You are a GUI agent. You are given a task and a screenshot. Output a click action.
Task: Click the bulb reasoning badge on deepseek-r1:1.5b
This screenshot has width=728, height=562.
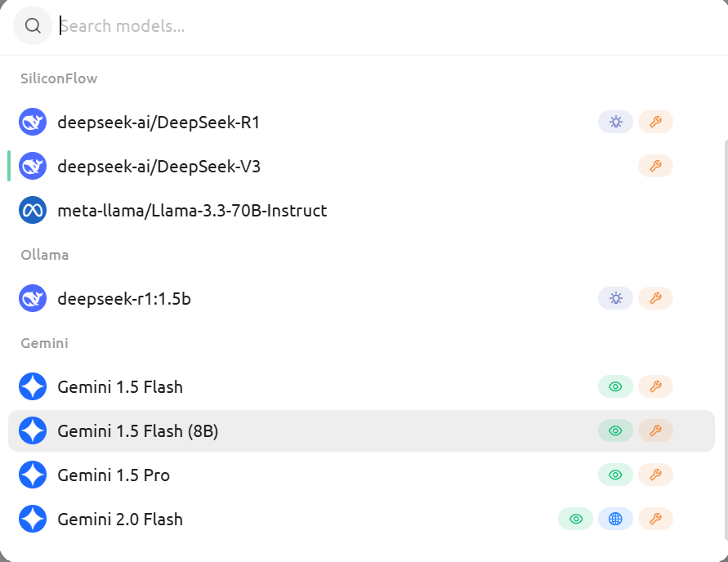pos(615,298)
